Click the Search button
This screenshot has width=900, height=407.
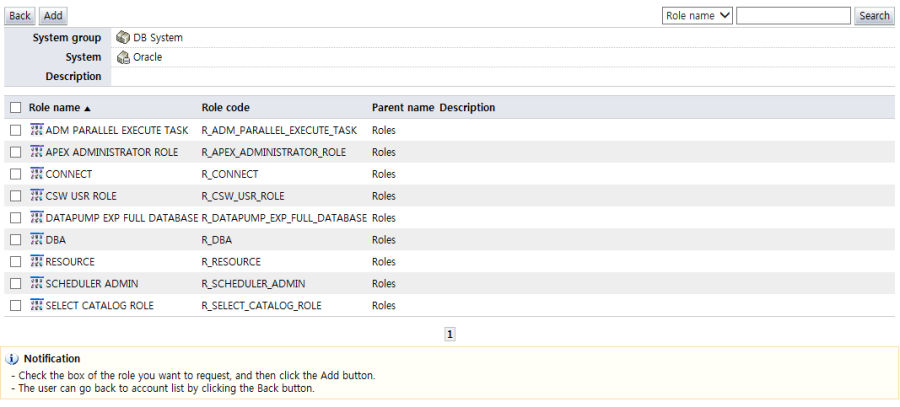tap(874, 16)
